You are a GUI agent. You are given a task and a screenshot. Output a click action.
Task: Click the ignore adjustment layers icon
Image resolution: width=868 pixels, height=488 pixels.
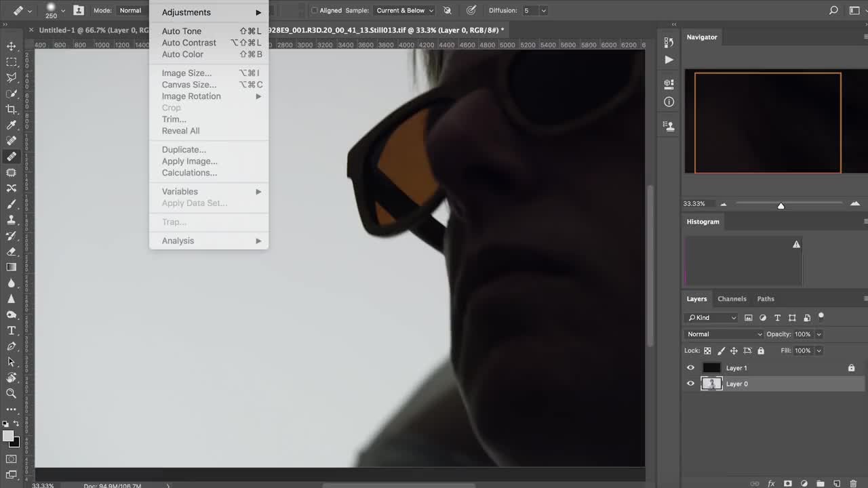click(448, 10)
